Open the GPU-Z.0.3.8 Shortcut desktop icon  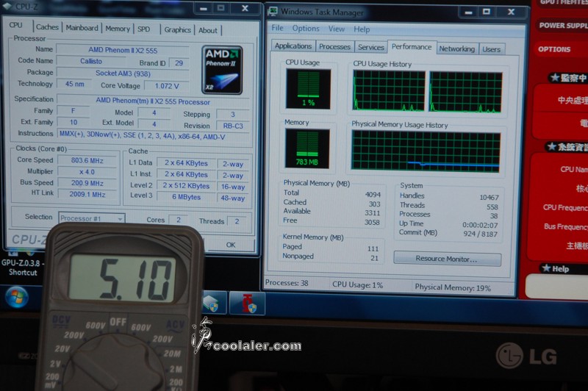click(22, 263)
